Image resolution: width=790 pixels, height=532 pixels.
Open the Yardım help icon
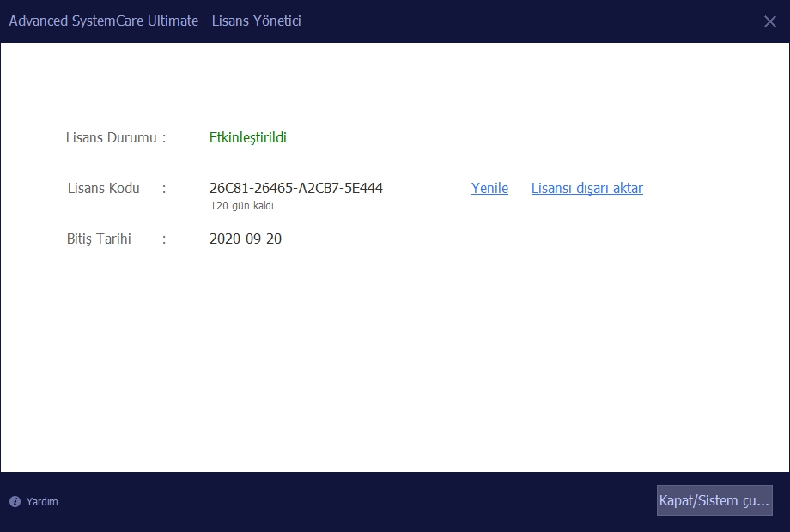coord(15,501)
